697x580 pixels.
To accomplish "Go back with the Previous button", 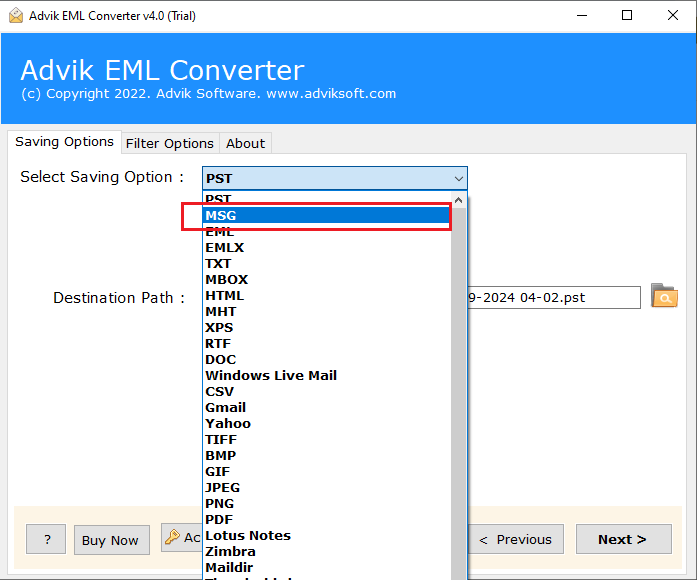I will [x=516, y=539].
